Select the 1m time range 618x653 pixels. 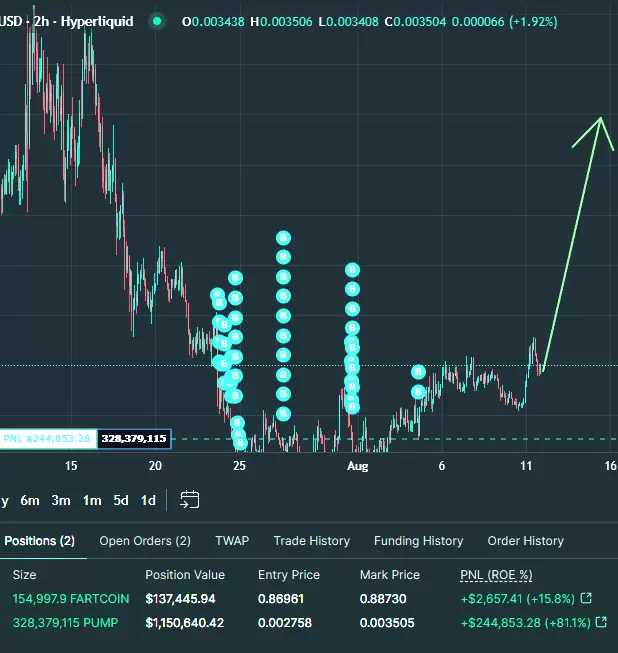click(x=92, y=500)
